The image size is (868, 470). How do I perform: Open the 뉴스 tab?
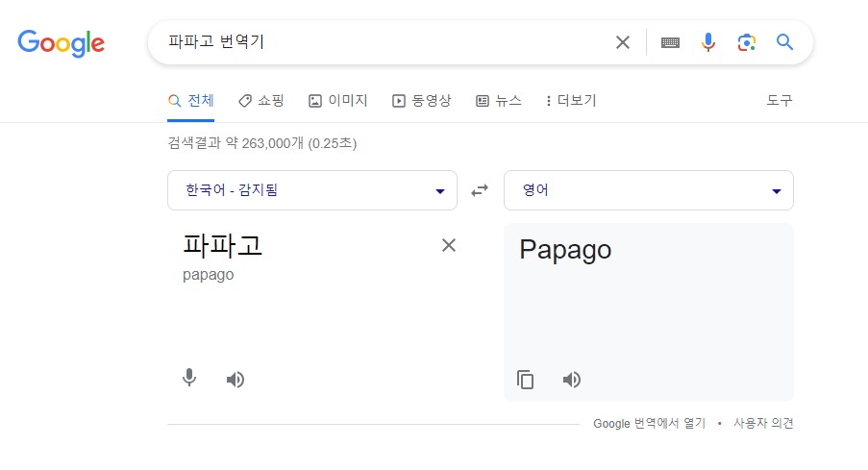[499, 101]
